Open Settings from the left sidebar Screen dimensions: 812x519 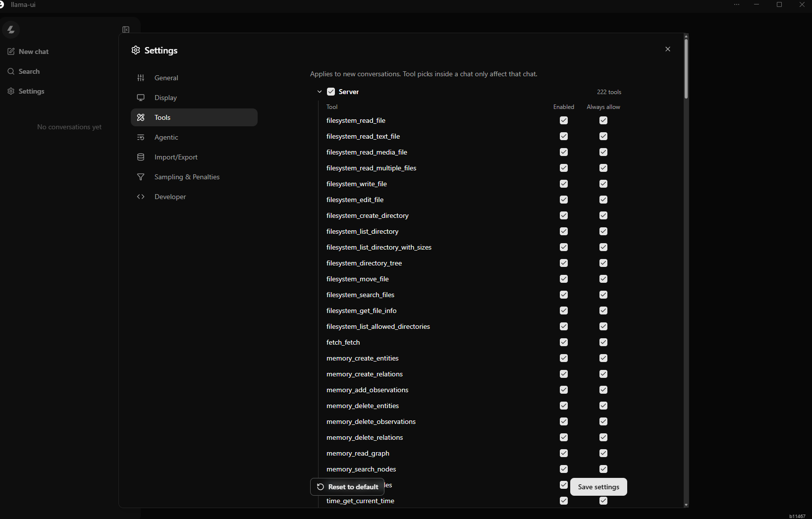pos(31,91)
